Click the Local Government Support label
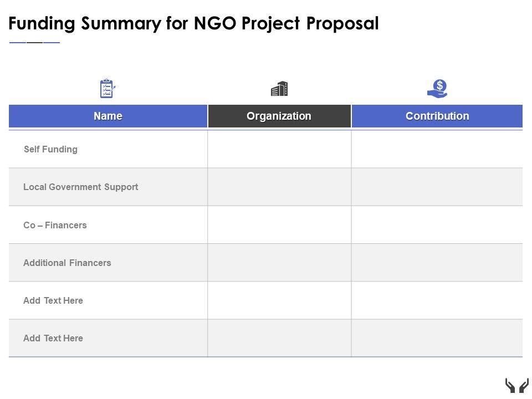The width and height of the screenshot is (532, 399). 81,187
